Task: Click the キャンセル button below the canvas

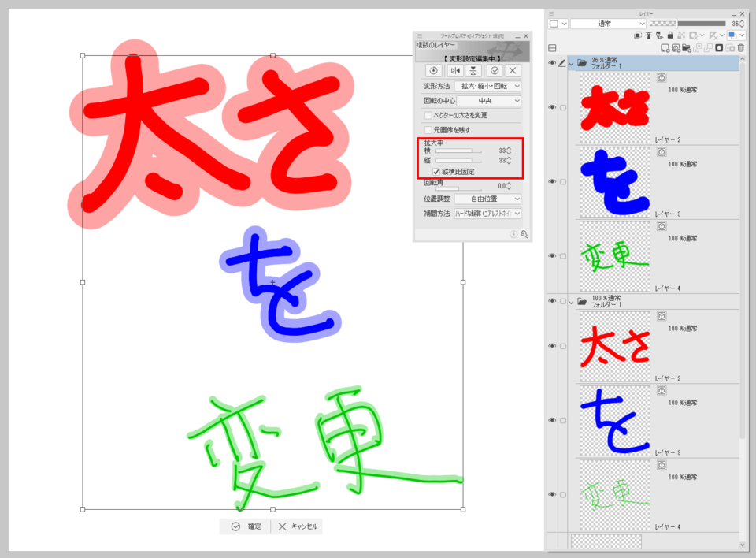Action: [x=298, y=526]
